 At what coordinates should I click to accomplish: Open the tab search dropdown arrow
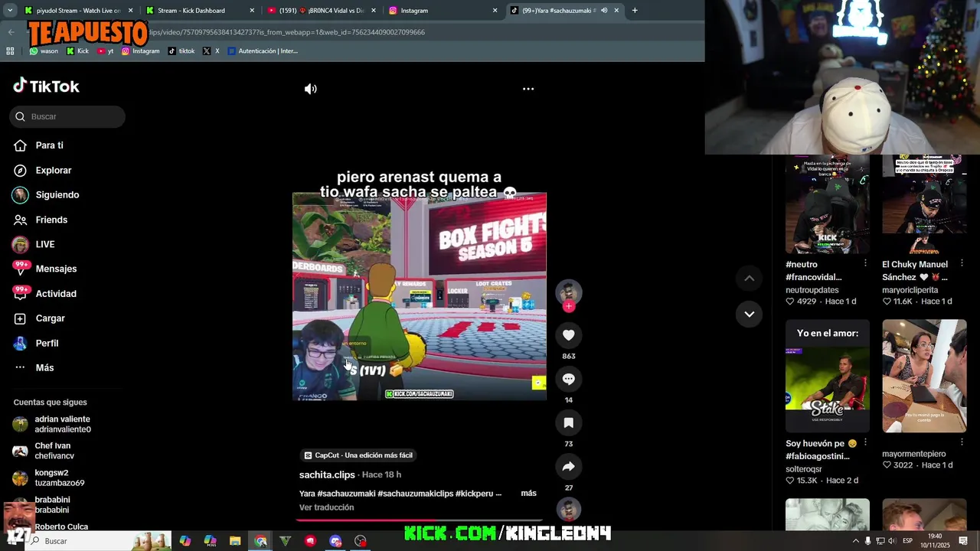tap(9, 11)
